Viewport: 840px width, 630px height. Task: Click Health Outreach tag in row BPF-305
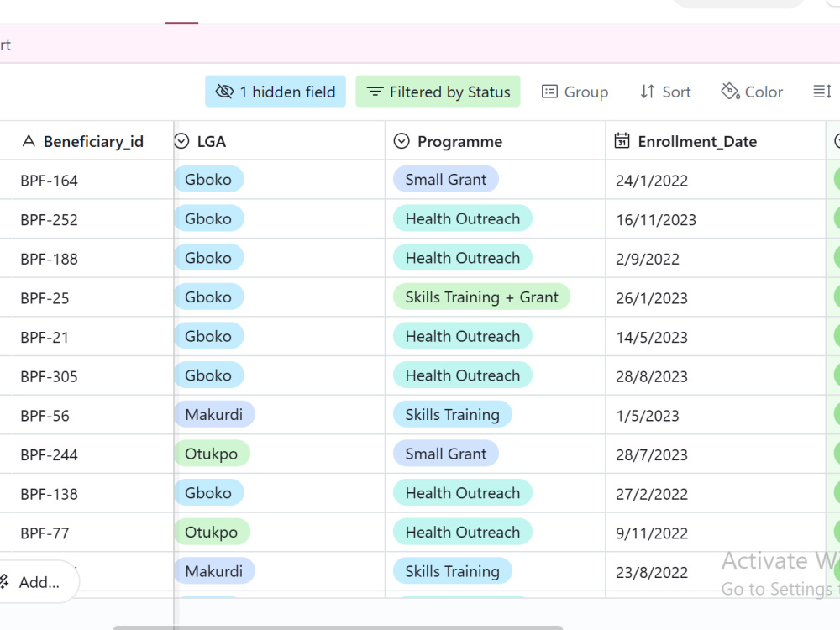tap(462, 375)
